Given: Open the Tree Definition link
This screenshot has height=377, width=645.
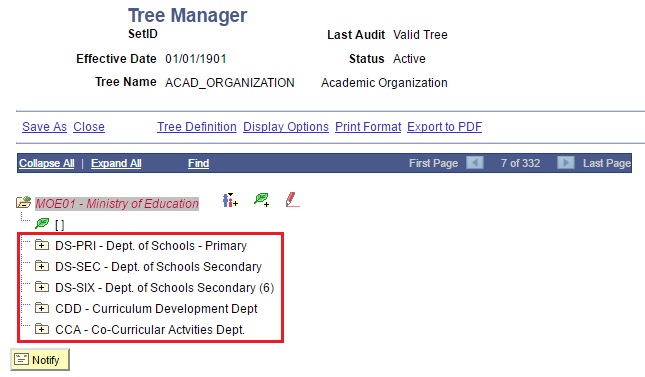Looking at the screenshot, I should click(197, 127).
